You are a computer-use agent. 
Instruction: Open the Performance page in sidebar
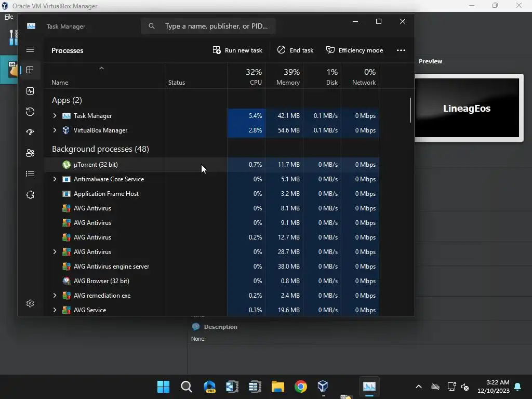pyautogui.click(x=30, y=91)
